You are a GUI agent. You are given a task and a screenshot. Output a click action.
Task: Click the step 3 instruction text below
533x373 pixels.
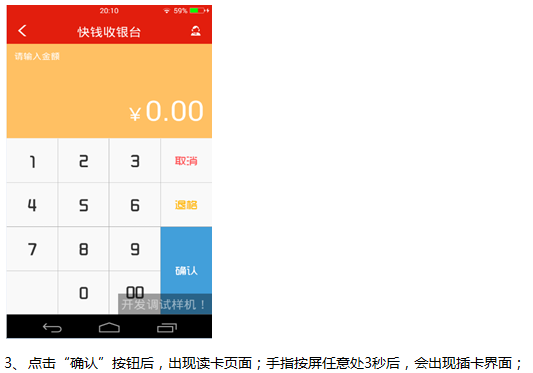point(263,363)
